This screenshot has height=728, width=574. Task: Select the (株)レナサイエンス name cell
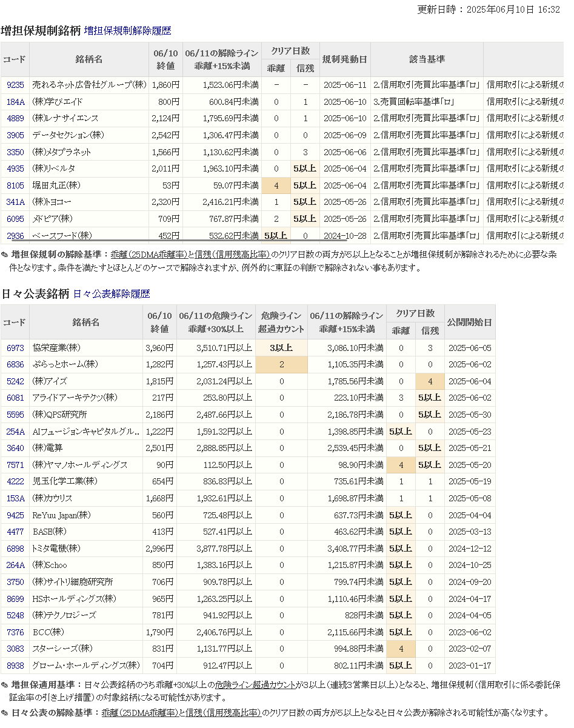(x=89, y=118)
